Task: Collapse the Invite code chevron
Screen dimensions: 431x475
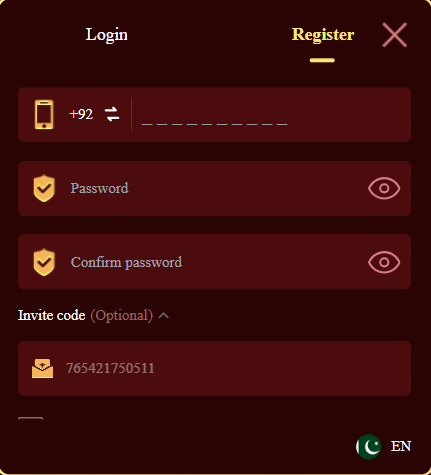Action: click(164, 315)
